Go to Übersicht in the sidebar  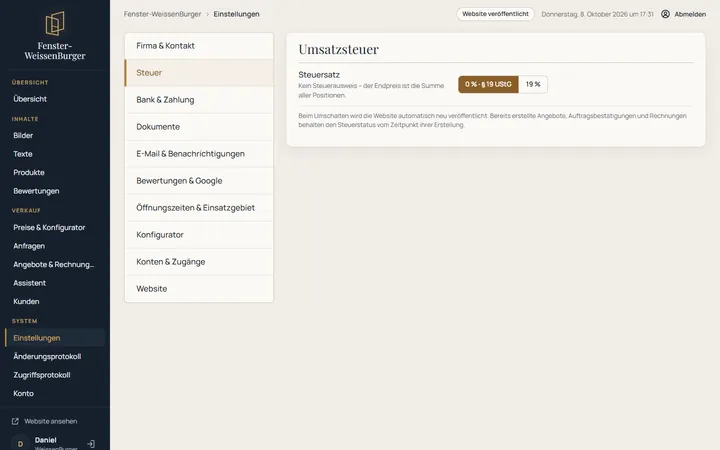[x=55, y=99]
